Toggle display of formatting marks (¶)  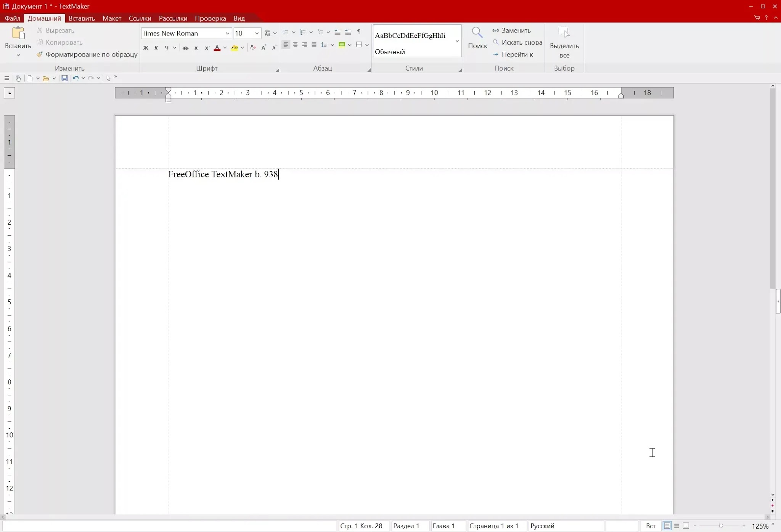pos(358,32)
